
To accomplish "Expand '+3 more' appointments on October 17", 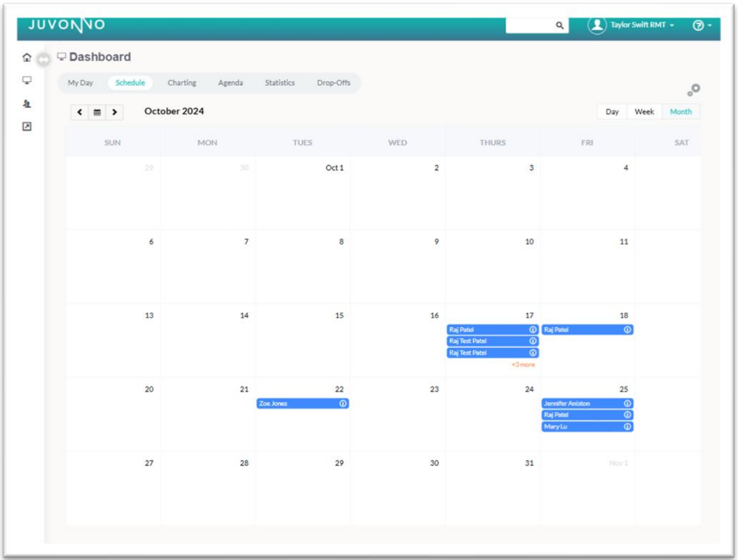I will [523, 365].
